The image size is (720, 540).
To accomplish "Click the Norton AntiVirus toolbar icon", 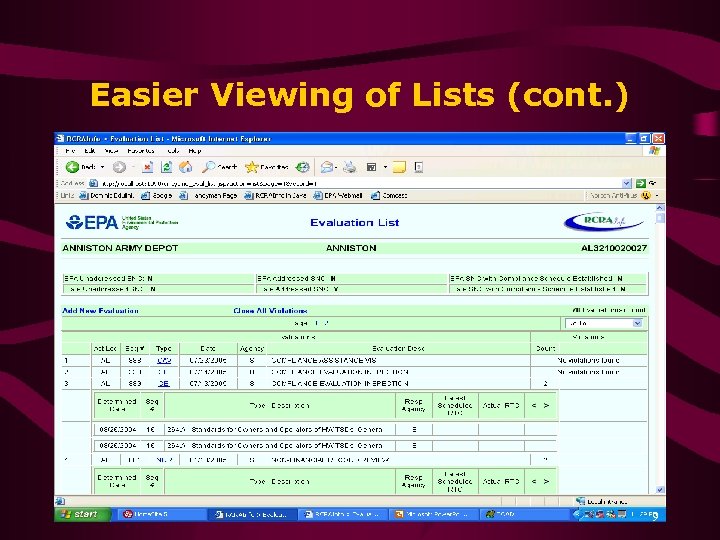I will (646, 196).
